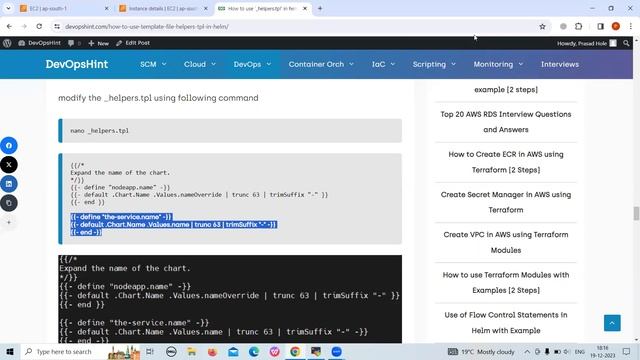The width and height of the screenshot is (640, 360).
Task: Open the Windows notification center
Action: 627,352
